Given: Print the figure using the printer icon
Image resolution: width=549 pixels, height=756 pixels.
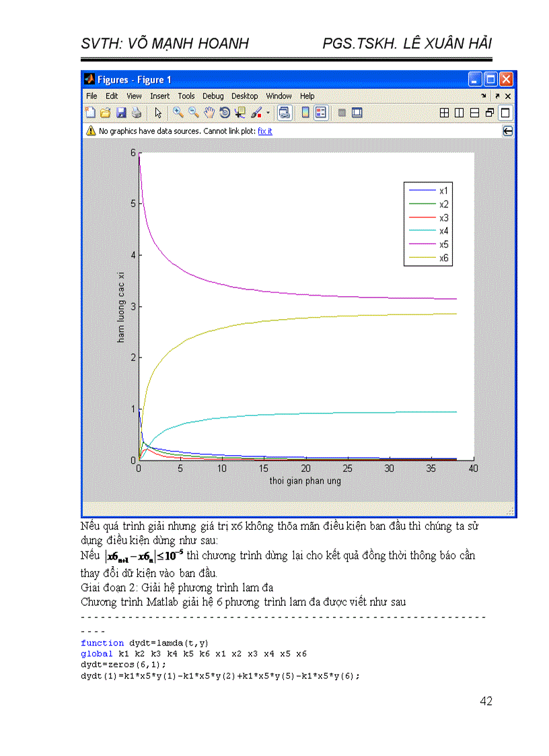Looking at the screenshot, I should [136, 113].
